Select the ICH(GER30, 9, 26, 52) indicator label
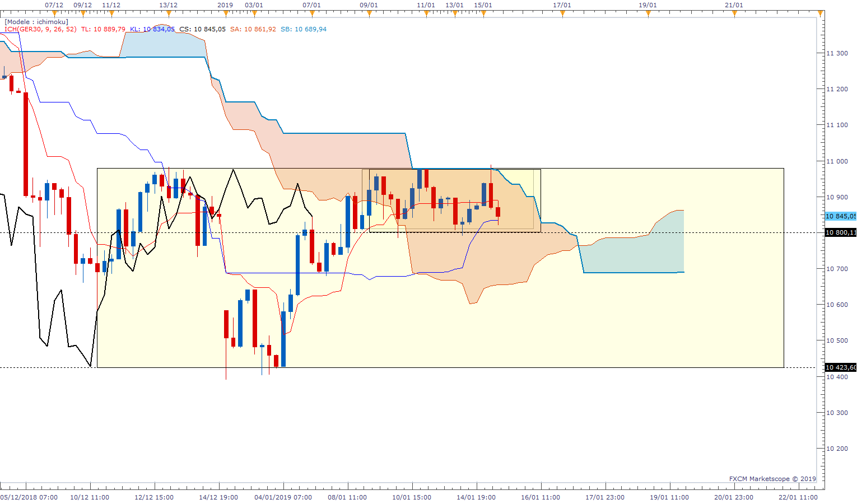This screenshot has height=504, width=857. point(40,29)
